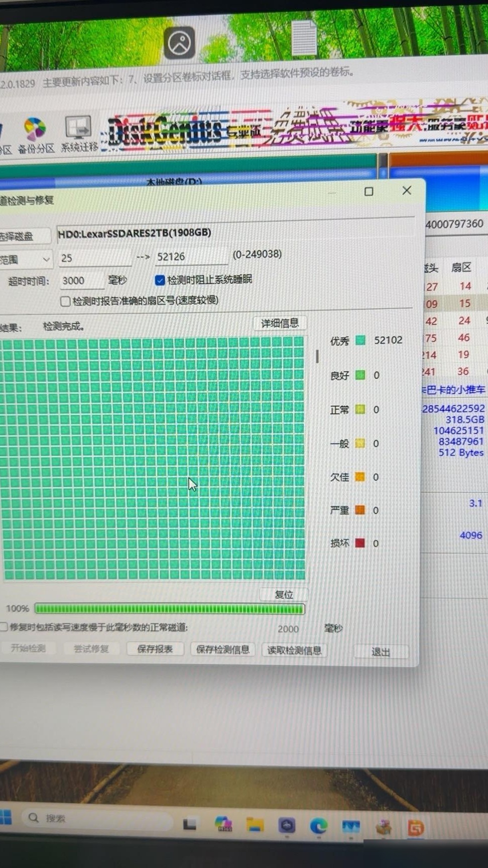488x868 pixels.
Task: Close the bad track detection dialog
Action: tap(407, 190)
